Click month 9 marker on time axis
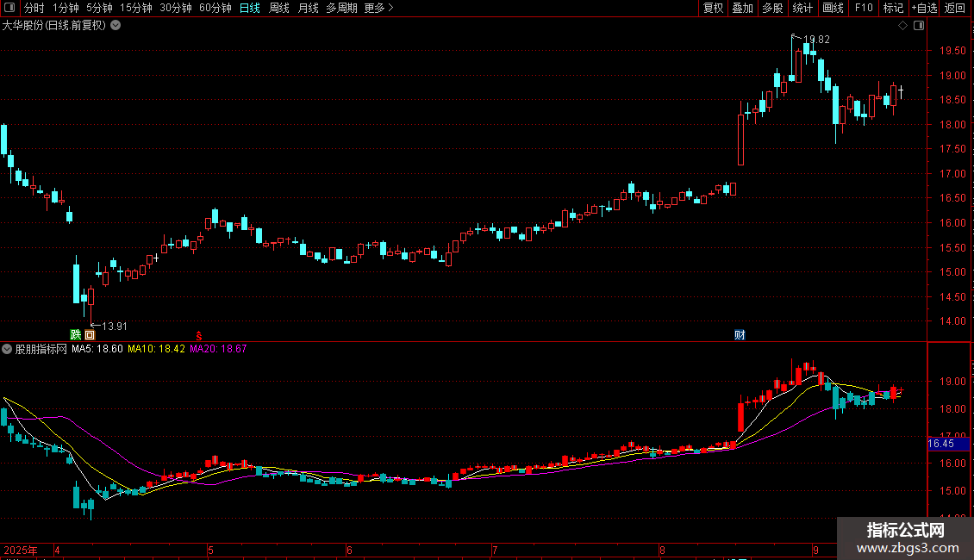The height and width of the screenshot is (560, 974). (815, 550)
